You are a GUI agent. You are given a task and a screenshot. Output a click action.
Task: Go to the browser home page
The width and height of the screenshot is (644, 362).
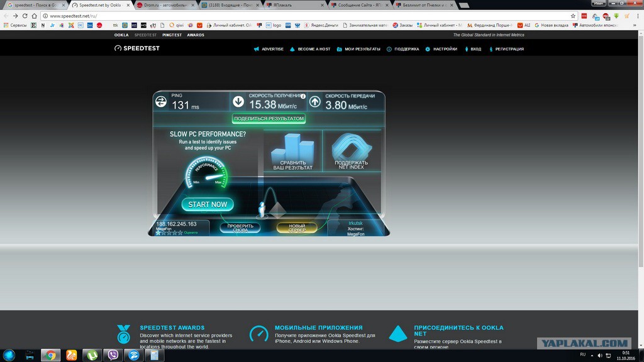(x=34, y=16)
